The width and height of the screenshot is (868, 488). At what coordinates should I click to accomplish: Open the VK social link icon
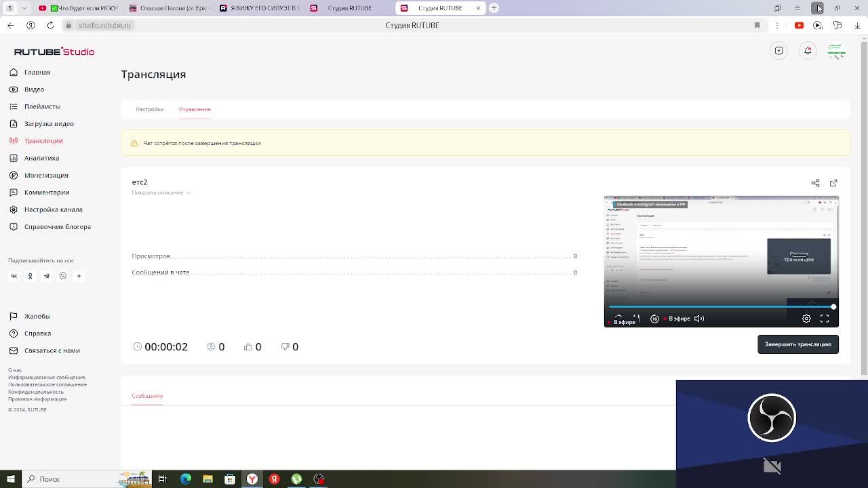[x=14, y=276]
